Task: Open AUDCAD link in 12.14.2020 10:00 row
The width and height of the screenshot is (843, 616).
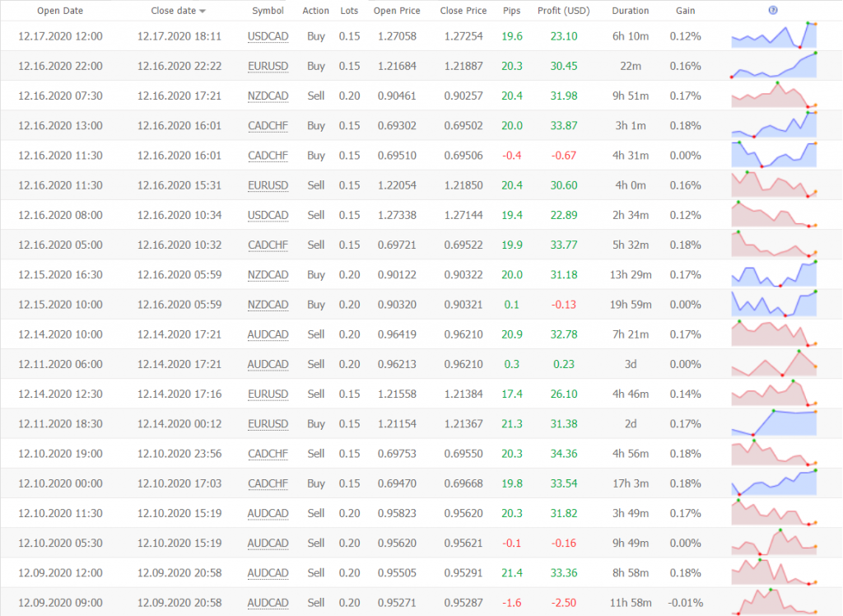Action: point(268,334)
